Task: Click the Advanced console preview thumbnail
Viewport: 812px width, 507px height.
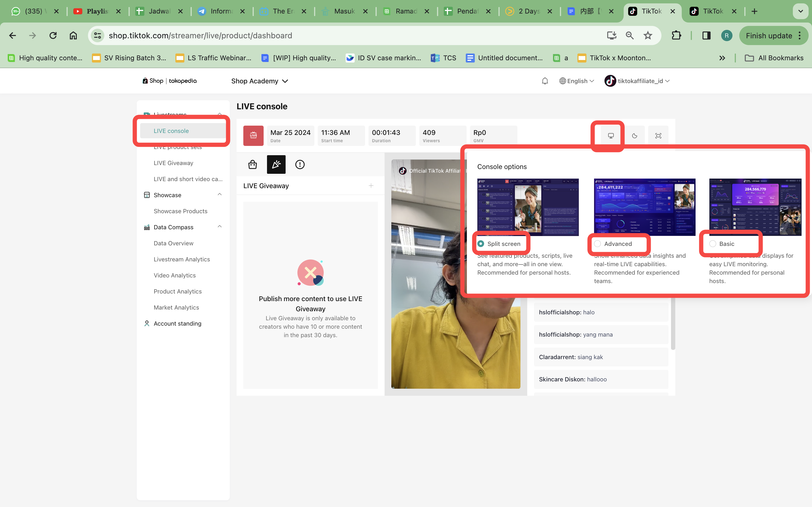Action: pyautogui.click(x=644, y=207)
